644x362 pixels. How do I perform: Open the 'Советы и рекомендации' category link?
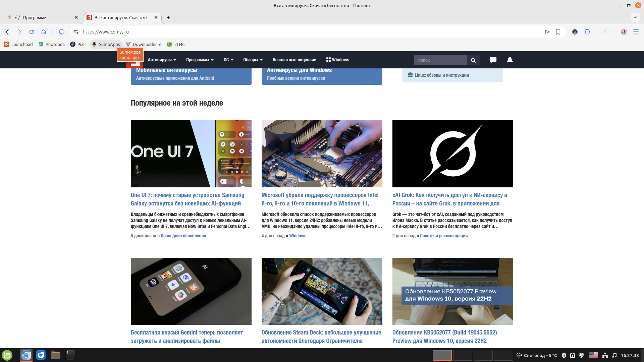point(444,236)
